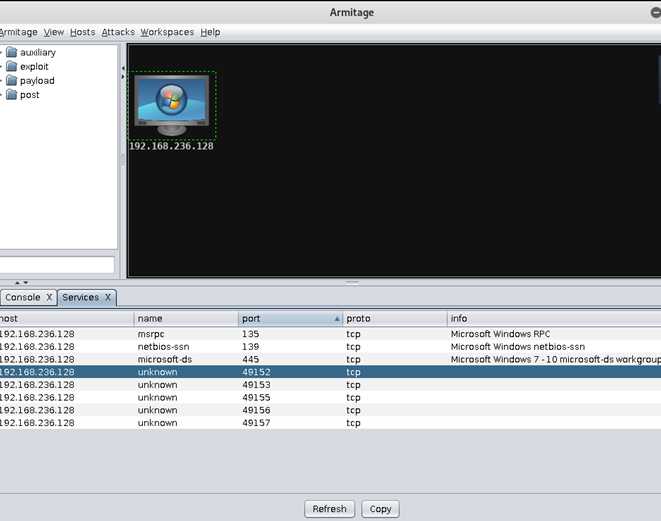Select the post tree item label
Image resolution: width=661 pixels, height=521 pixels.
30,95
